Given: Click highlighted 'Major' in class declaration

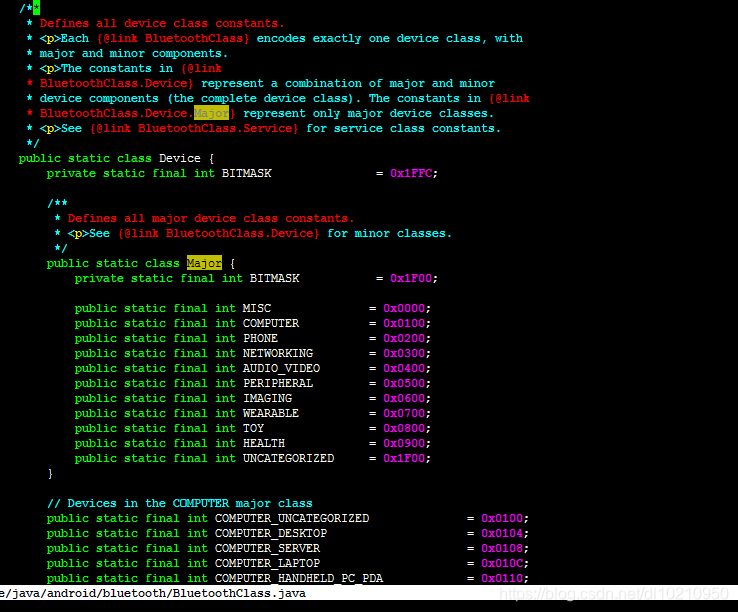Looking at the screenshot, I should (204, 263).
